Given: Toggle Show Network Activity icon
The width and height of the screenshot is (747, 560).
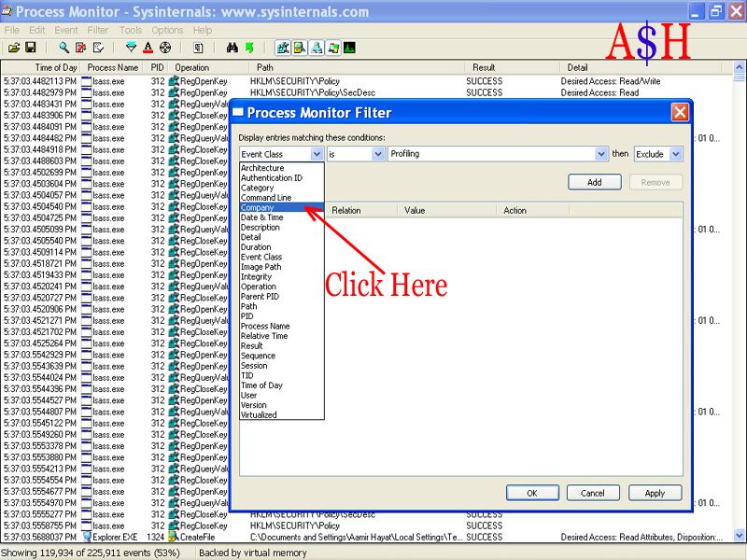Looking at the screenshot, I should (x=317, y=48).
